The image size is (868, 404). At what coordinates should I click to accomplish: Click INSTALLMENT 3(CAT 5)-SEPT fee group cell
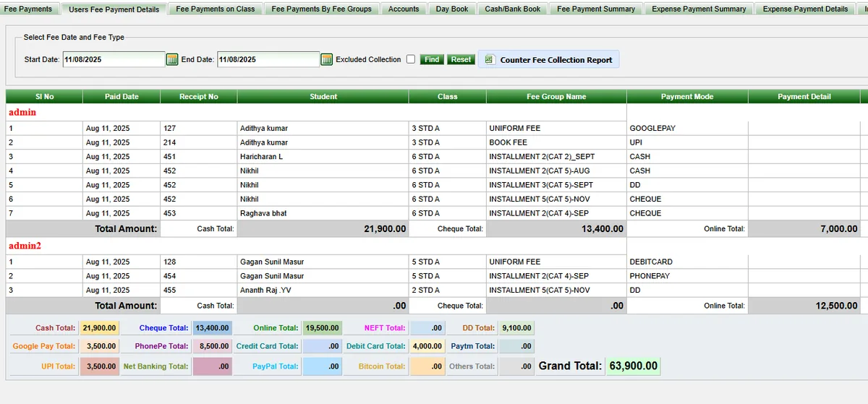pyautogui.click(x=556, y=185)
